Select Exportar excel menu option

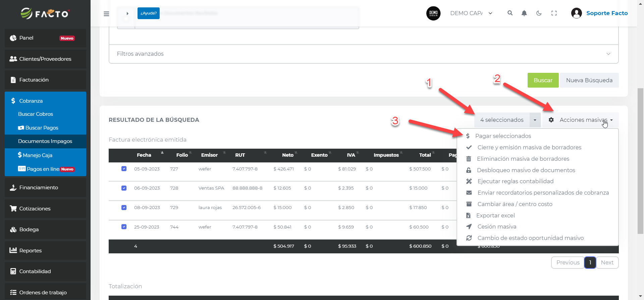click(495, 215)
